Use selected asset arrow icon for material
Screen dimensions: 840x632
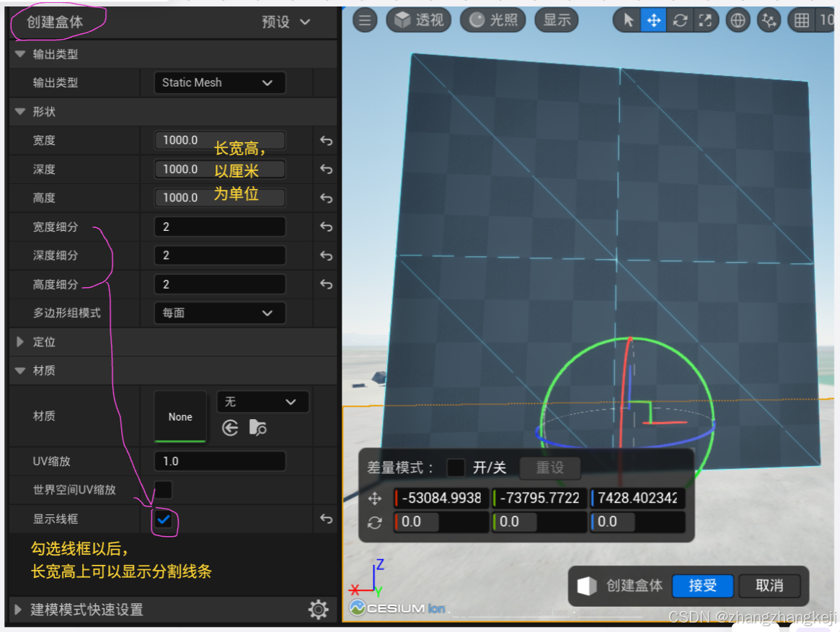[230, 428]
